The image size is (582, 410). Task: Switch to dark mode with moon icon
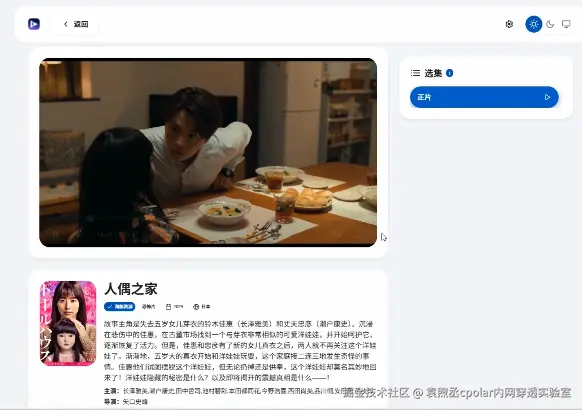[x=550, y=24]
